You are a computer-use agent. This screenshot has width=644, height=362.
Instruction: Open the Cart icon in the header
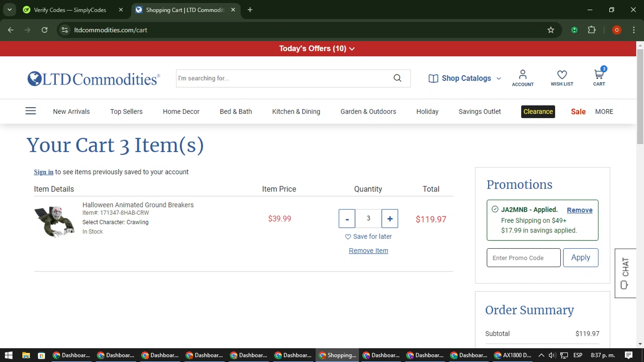click(599, 77)
